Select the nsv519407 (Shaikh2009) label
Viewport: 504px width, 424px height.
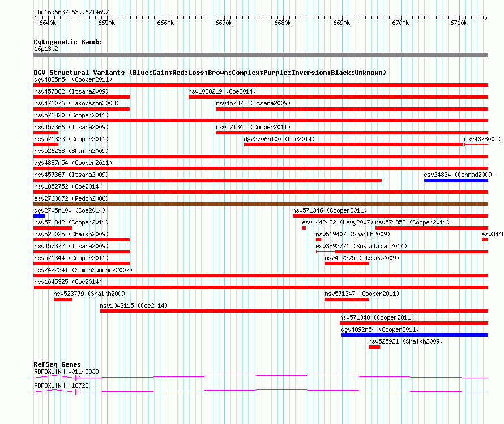[x=353, y=234]
